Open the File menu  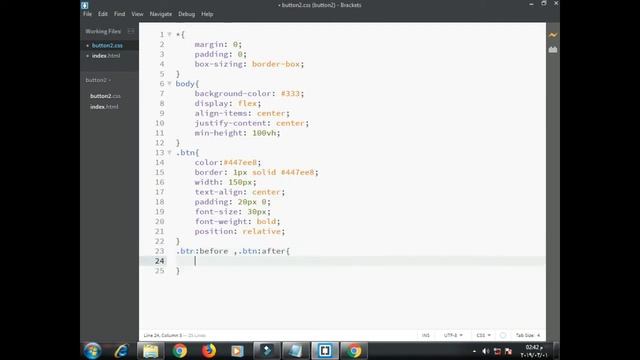click(87, 14)
